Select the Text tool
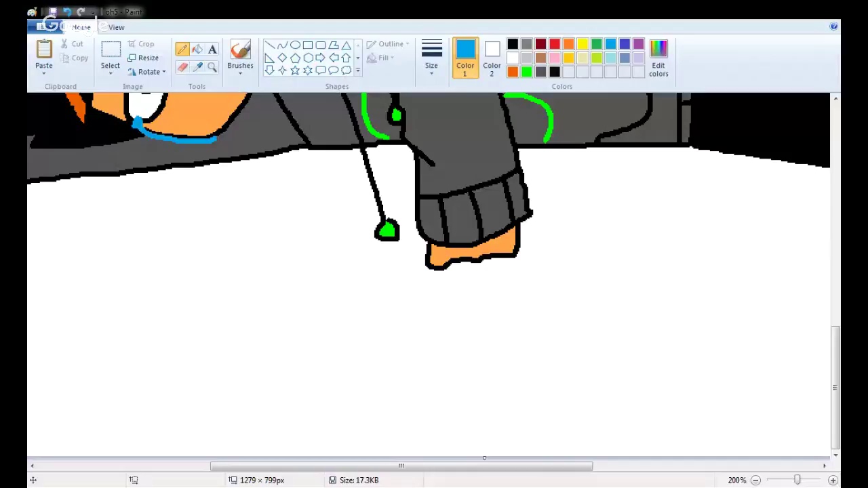Image resolution: width=868 pixels, height=488 pixels. click(212, 49)
